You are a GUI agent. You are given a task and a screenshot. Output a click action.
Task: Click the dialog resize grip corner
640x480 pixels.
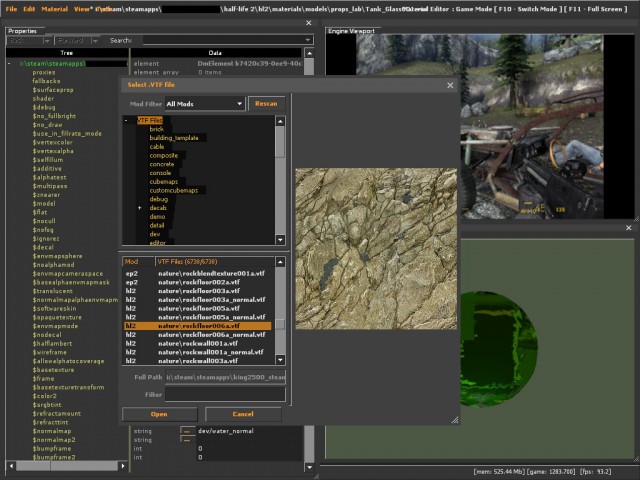pos(455,420)
